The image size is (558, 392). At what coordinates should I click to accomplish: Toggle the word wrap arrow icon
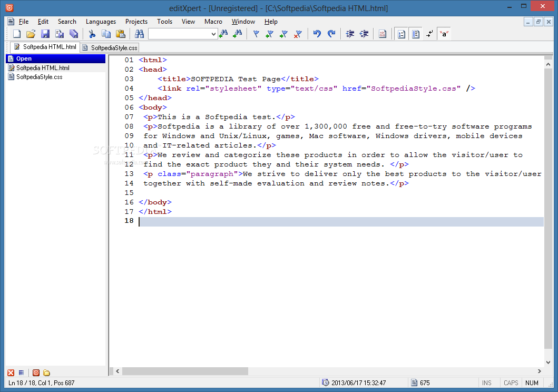point(430,34)
